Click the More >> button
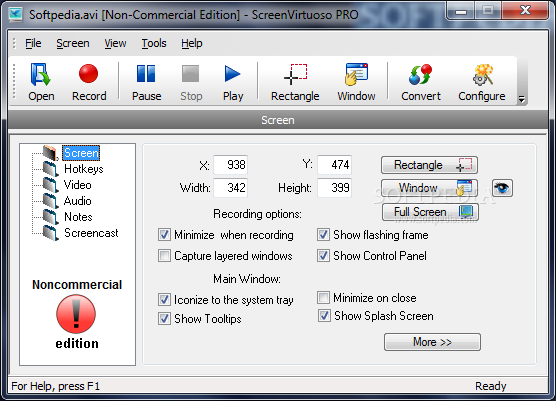The height and width of the screenshot is (401, 556). [x=432, y=342]
